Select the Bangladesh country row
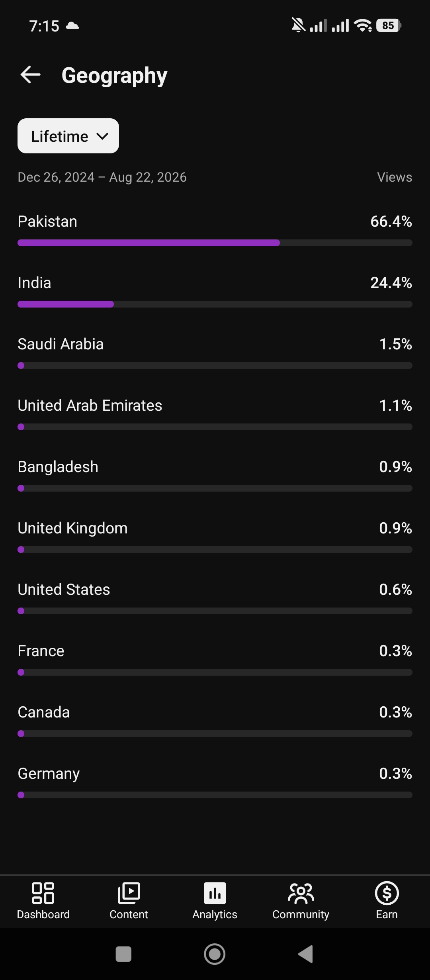Viewport: 430px width, 980px height. pyautogui.click(x=215, y=476)
